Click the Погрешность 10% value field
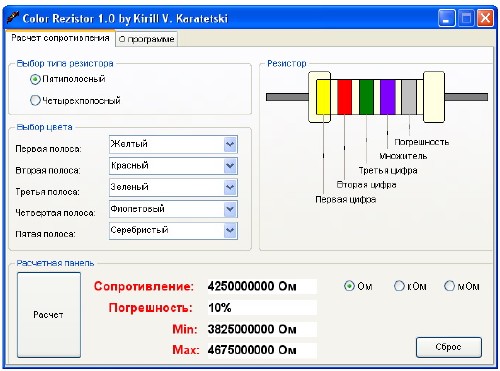This screenshot has height=371, width=500. 262,308
